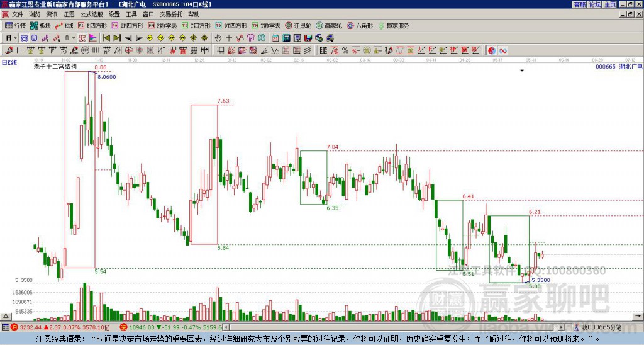The width and height of the screenshot is (644, 345).
Task: Open the P数字表 number table
Action: tap(162, 25)
